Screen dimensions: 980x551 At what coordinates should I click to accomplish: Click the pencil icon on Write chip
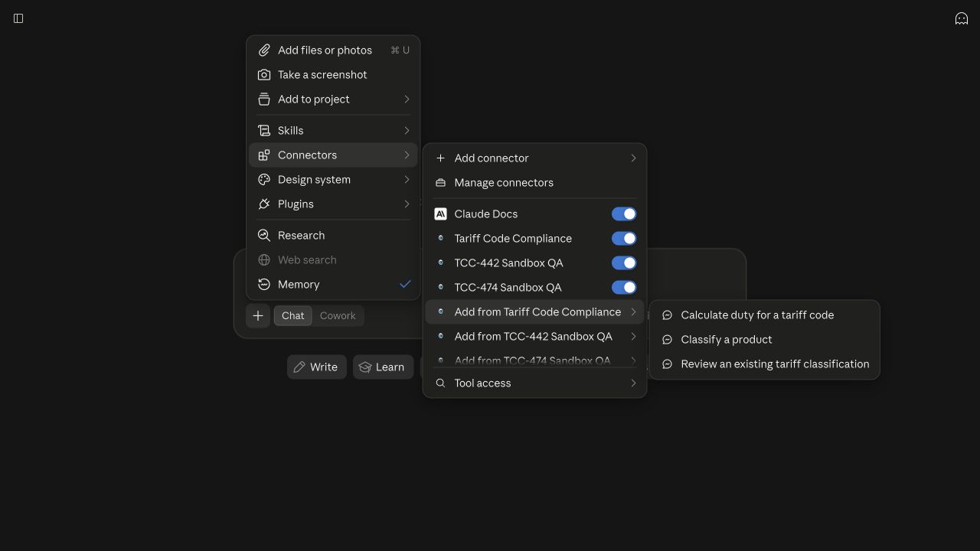tap(299, 367)
